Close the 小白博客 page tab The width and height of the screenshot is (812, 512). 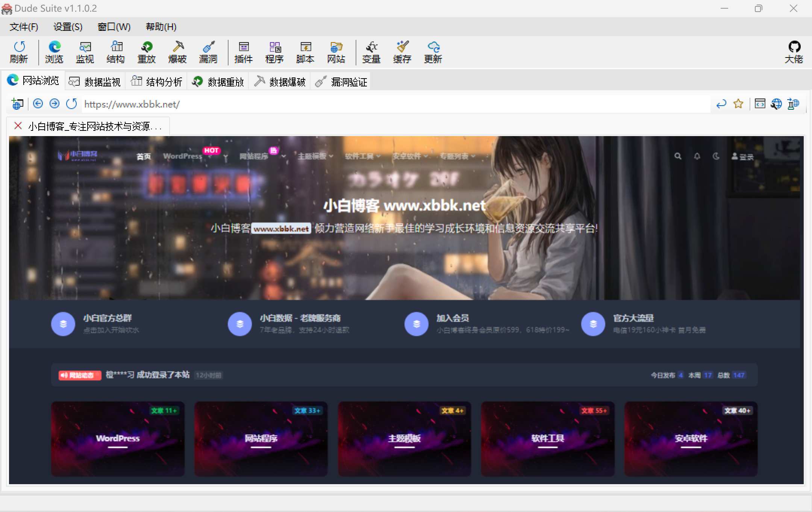click(x=18, y=126)
